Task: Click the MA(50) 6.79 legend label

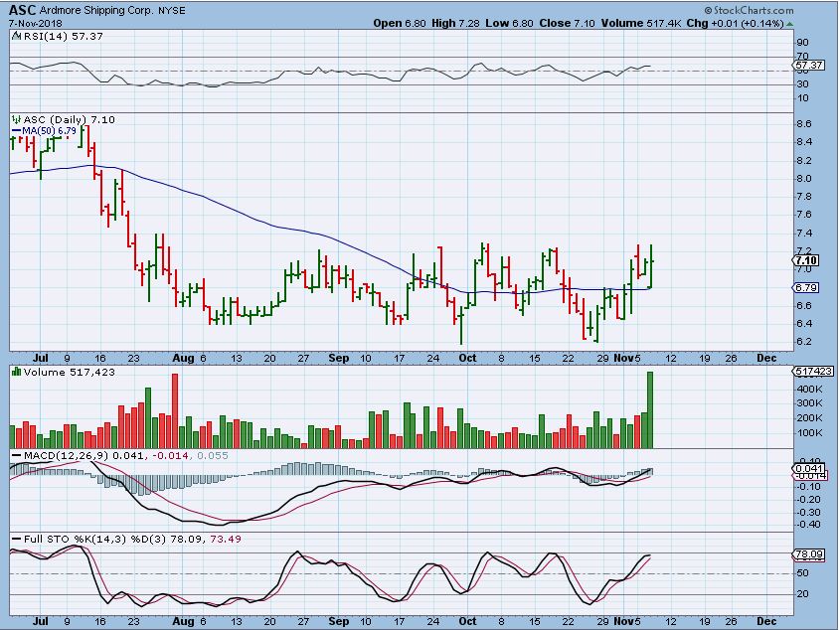Action: 49,131
